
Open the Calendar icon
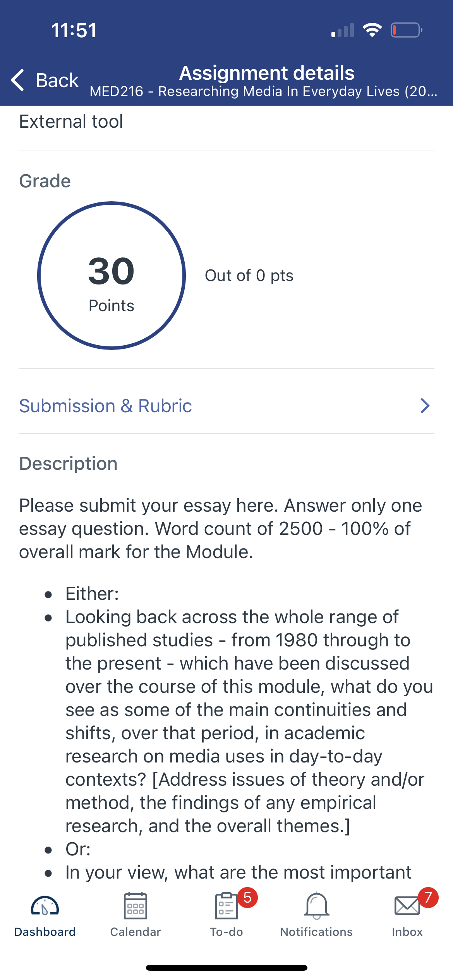click(136, 906)
